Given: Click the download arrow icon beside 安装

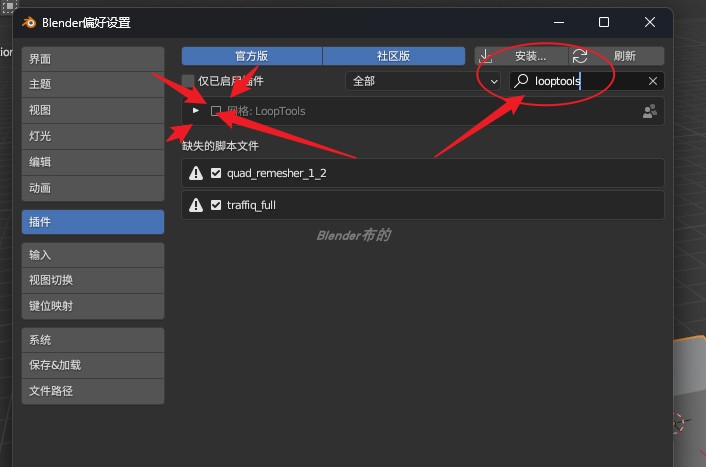Looking at the screenshot, I should point(485,56).
